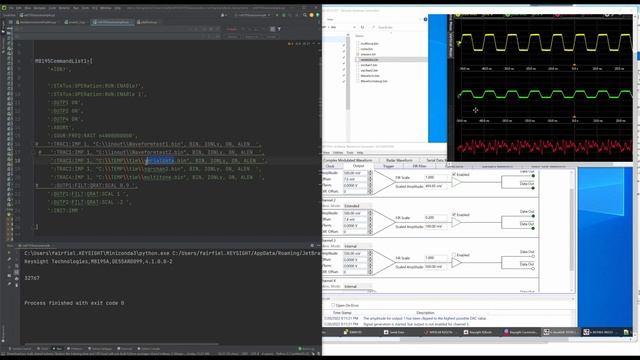This screenshot has height=360, width=640.
Task: Click the Keysight output panel vertical scrollbar
Action: [572, 231]
